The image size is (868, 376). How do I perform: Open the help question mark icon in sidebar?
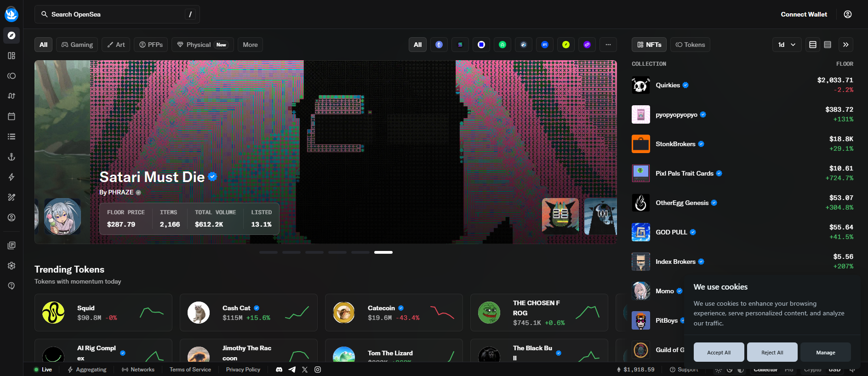(x=11, y=286)
